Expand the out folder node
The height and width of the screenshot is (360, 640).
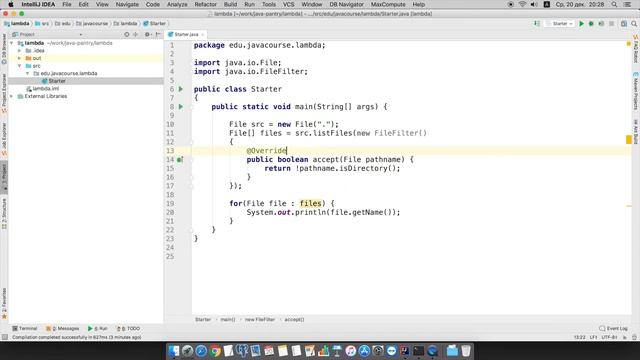click(19, 58)
